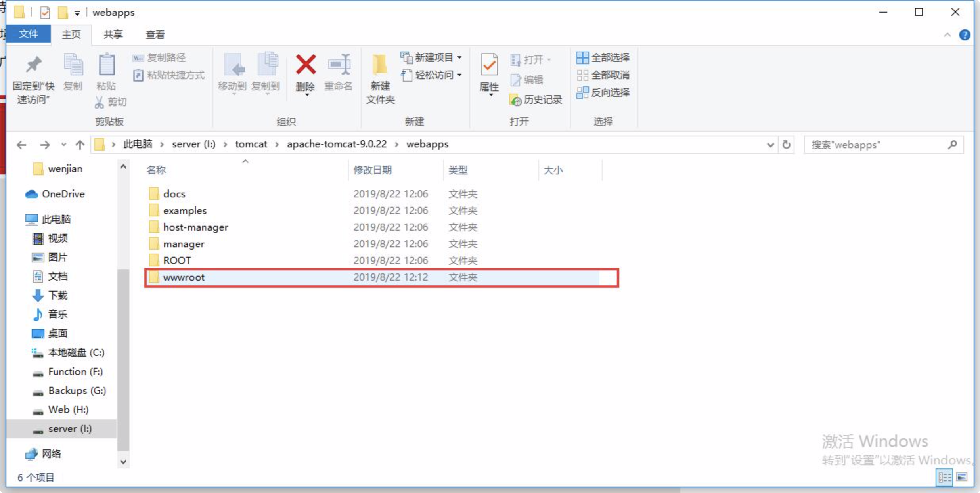Select 此电脑 in the navigation pane

pyautogui.click(x=48, y=219)
